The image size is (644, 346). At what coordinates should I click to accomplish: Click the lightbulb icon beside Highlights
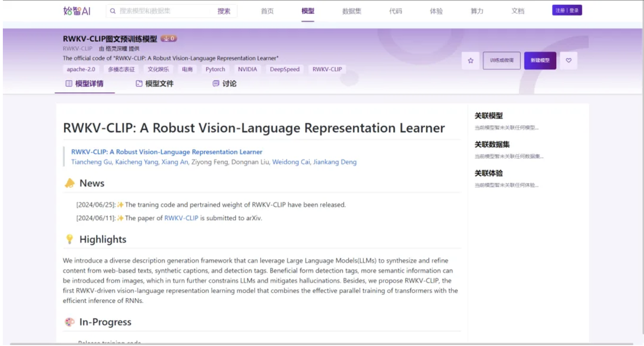[x=70, y=239]
